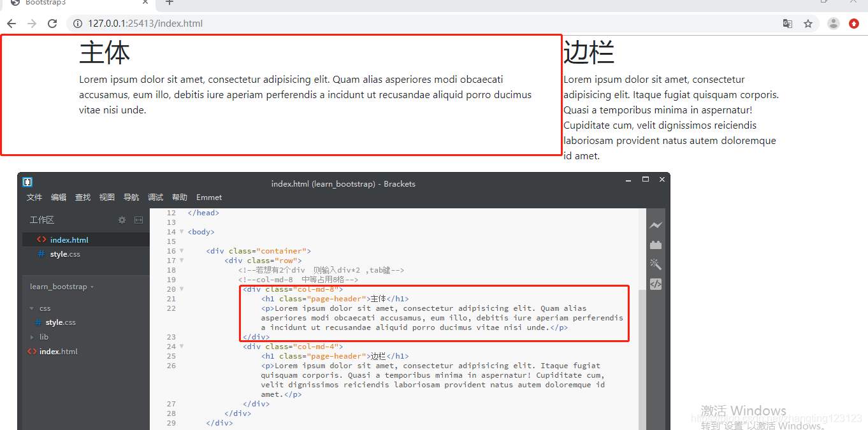Open the learn_bootstrap project dropdown
Viewport: 868px width, 430px height.
(62, 287)
